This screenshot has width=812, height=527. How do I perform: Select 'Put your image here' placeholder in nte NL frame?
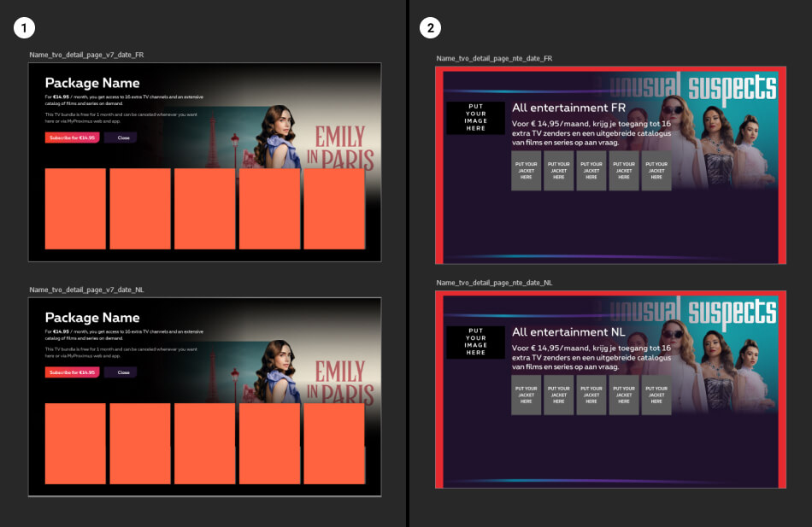(476, 342)
